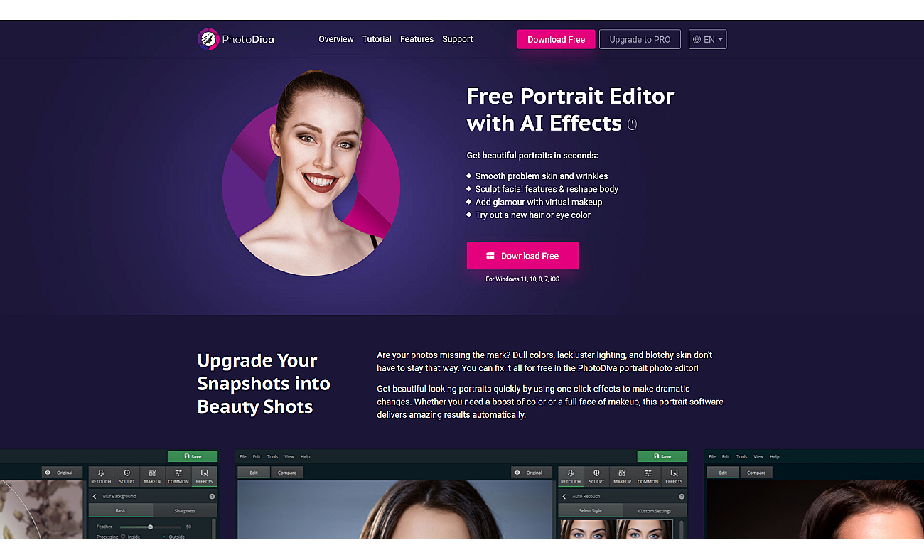Switch to the Sharpness tab

tap(185, 510)
